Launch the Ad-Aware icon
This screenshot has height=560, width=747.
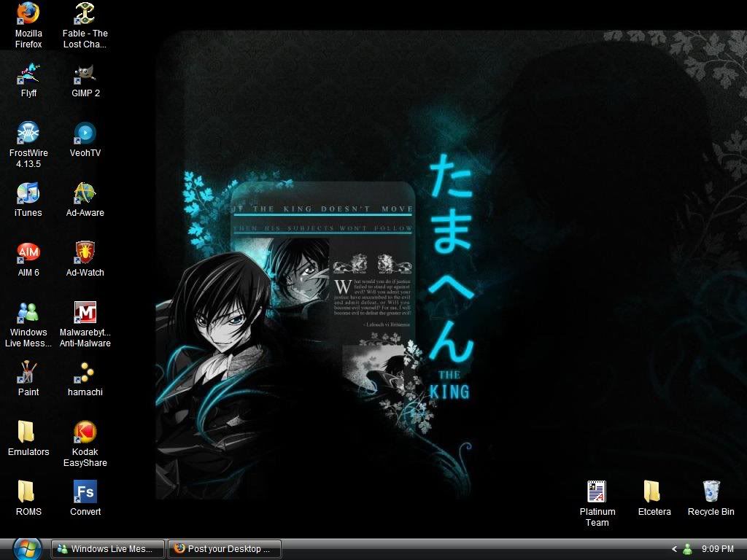pyautogui.click(x=85, y=194)
